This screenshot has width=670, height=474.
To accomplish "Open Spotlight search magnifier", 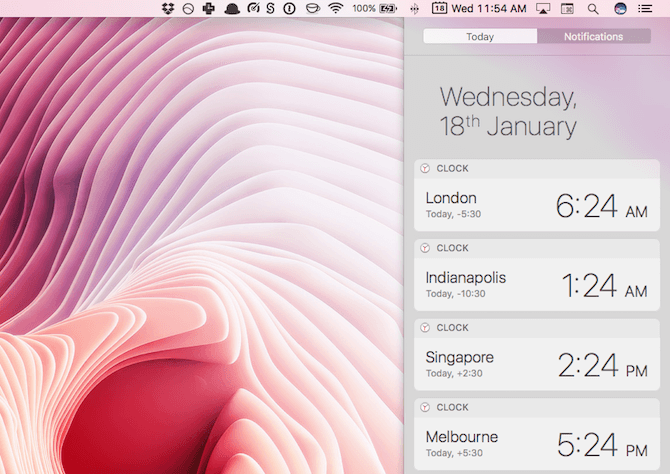I will [593, 8].
